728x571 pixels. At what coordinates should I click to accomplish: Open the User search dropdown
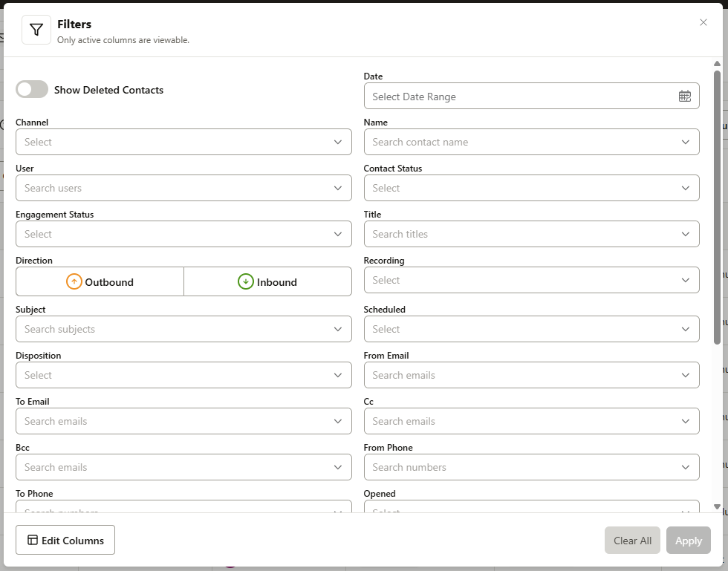click(x=183, y=188)
